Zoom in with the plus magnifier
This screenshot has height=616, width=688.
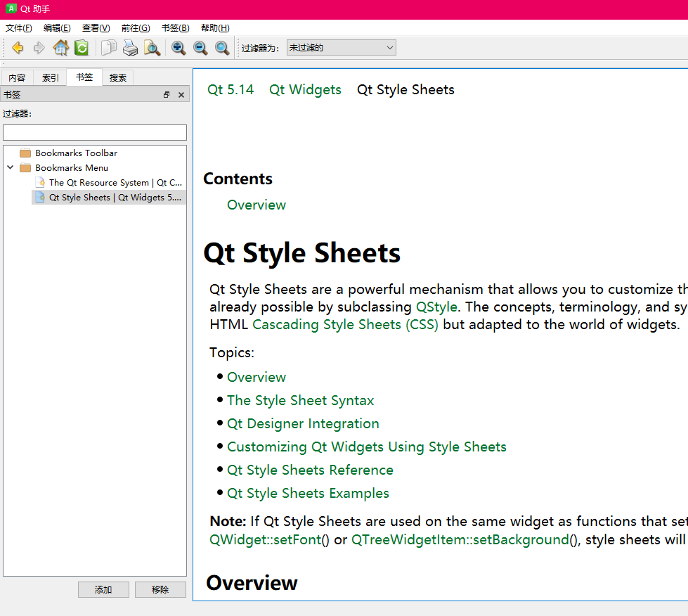(x=179, y=47)
